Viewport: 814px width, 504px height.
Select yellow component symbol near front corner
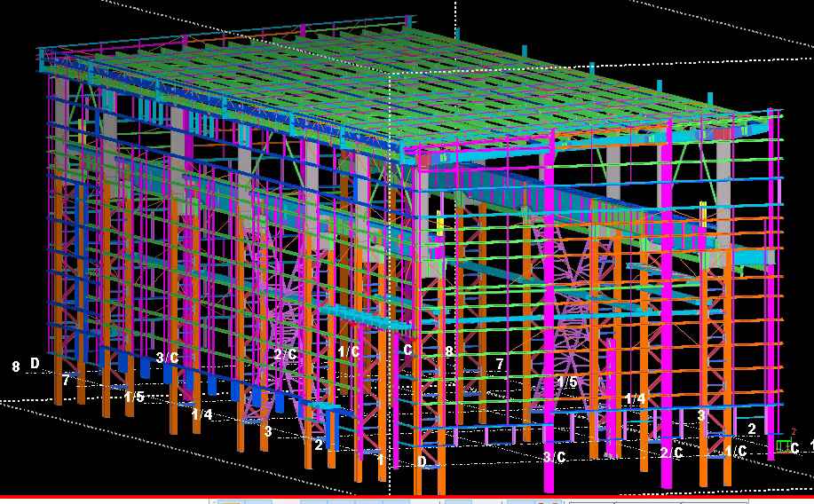(439, 222)
